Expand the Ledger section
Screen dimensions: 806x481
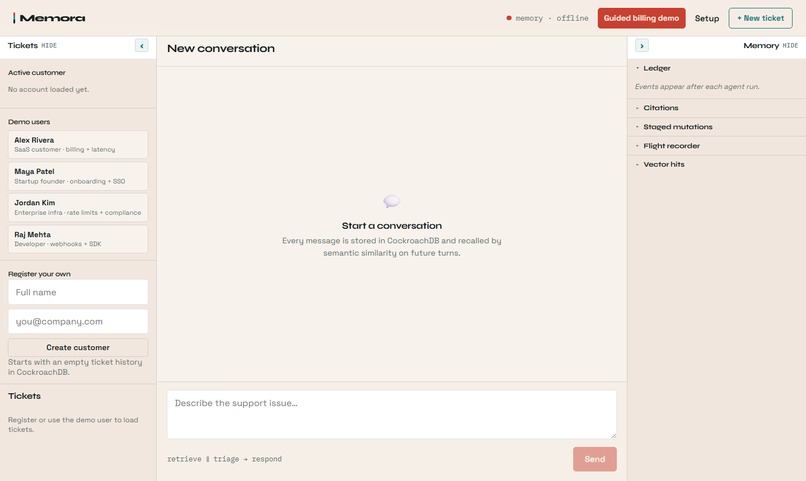[x=717, y=68]
